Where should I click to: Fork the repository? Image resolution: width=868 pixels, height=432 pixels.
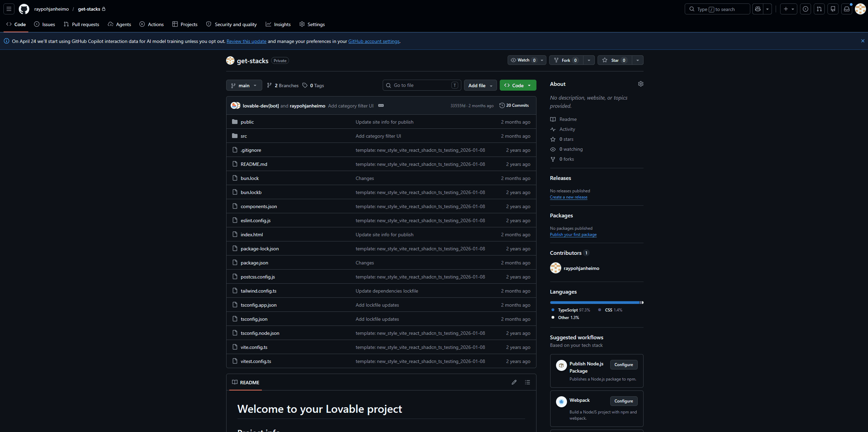(566, 60)
